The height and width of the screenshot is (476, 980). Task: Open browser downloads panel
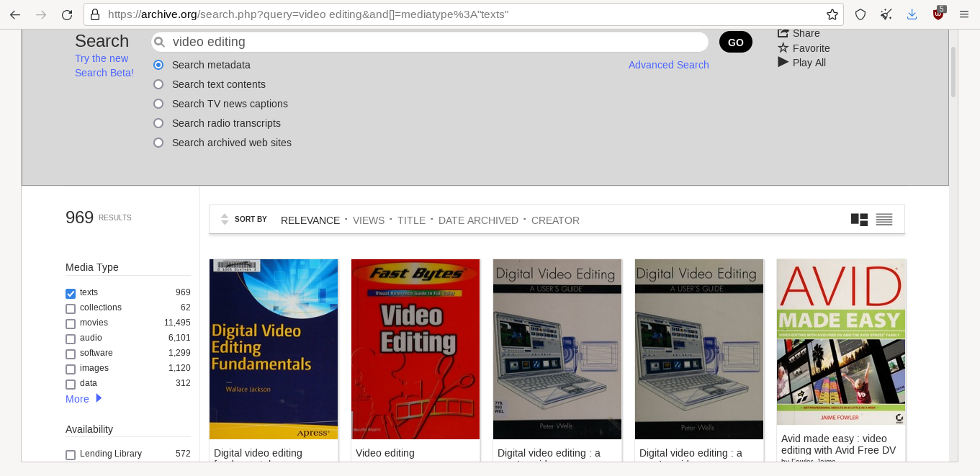912,14
